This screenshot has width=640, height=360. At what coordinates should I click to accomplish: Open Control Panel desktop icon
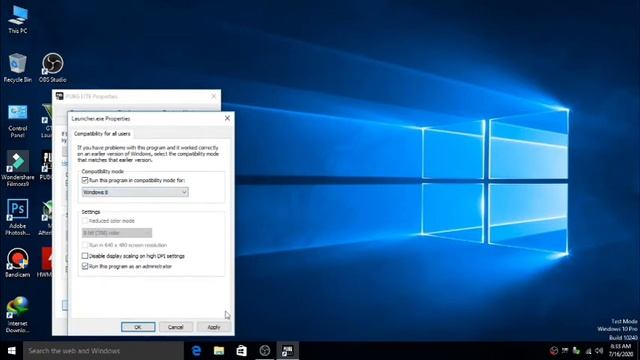point(18,121)
